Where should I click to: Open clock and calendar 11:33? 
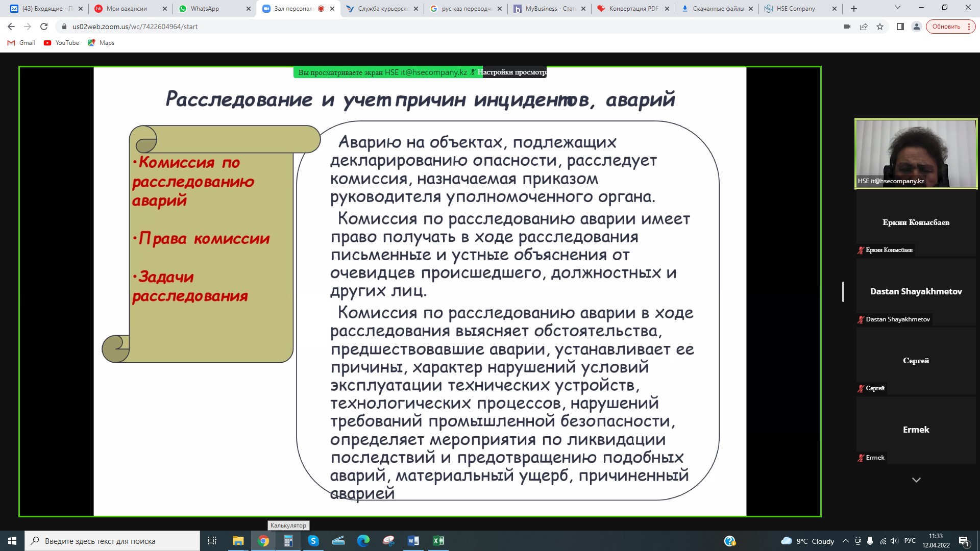pyautogui.click(x=936, y=541)
